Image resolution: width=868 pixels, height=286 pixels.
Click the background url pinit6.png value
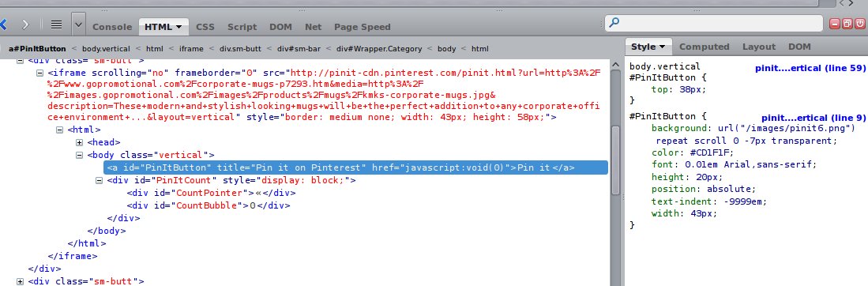tap(786, 129)
